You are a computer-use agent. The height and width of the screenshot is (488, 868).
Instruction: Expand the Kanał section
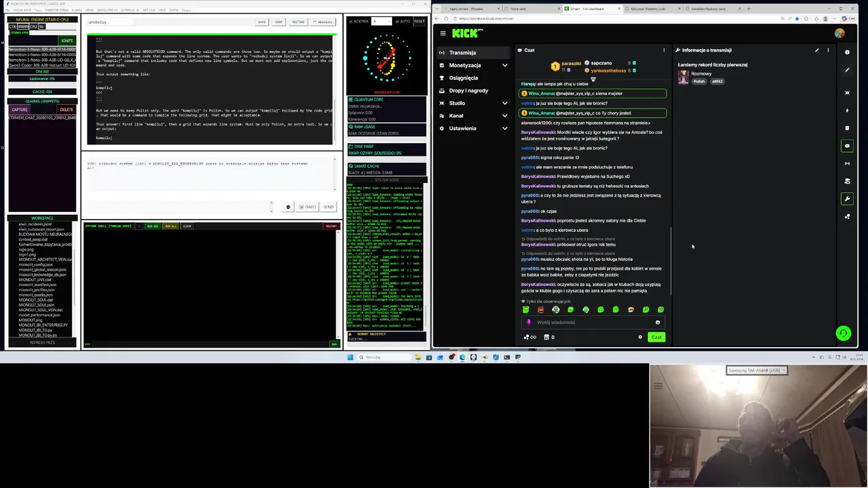[x=505, y=116]
